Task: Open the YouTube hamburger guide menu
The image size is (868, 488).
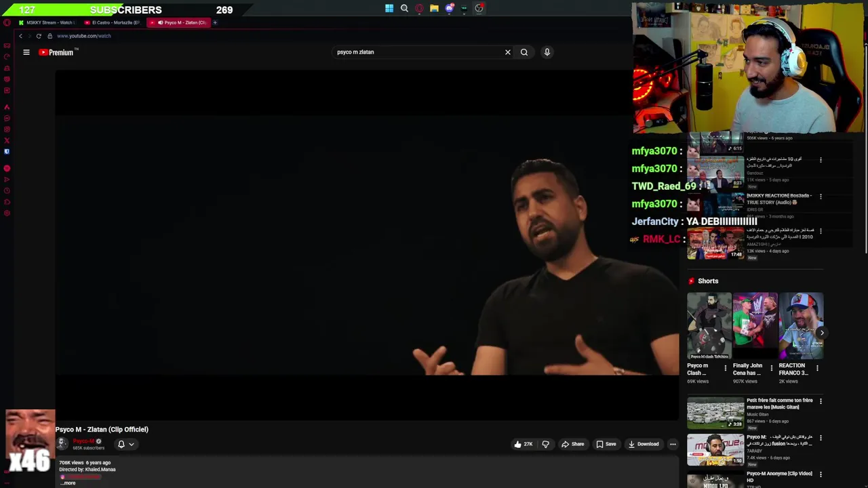Action: (x=26, y=52)
